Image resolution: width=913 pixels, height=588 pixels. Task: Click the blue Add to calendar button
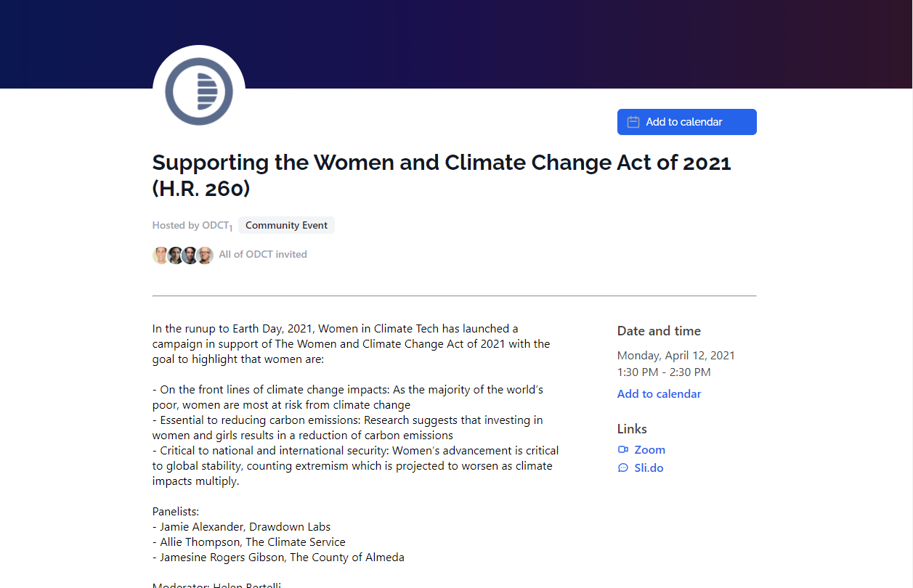click(x=687, y=122)
